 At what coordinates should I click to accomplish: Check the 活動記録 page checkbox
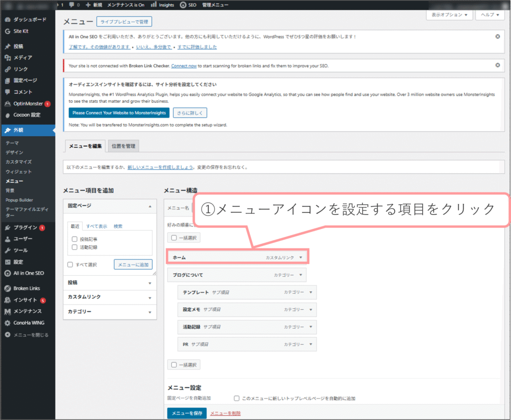[x=75, y=247]
